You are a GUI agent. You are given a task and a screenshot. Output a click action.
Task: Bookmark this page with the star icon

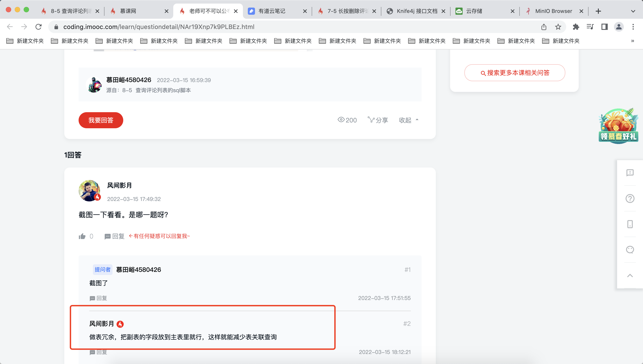(558, 27)
